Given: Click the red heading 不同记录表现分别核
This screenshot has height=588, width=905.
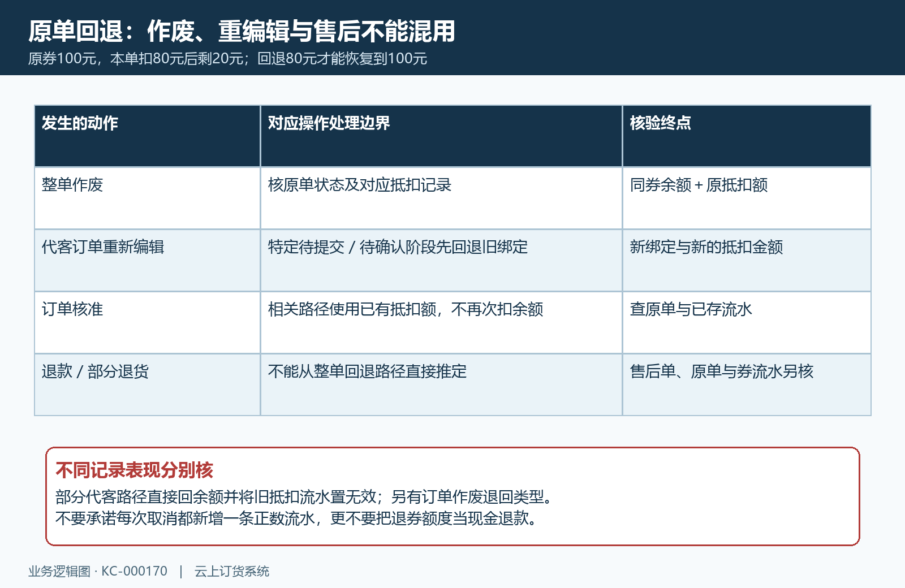Looking at the screenshot, I should tap(134, 470).
